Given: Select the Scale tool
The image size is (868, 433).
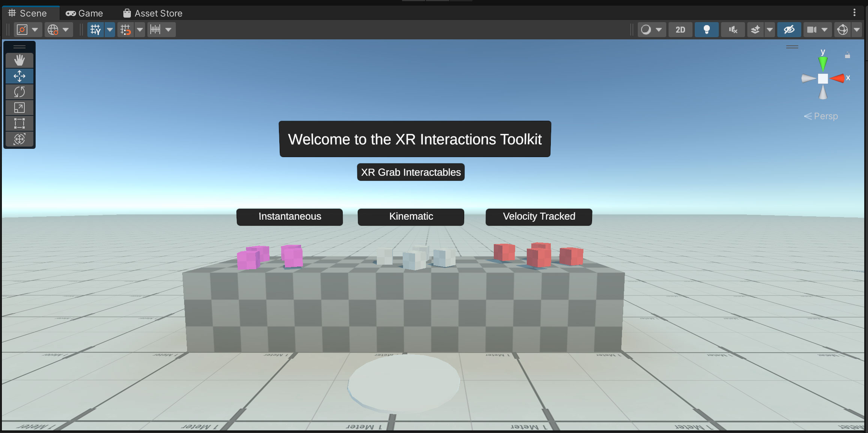Looking at the screenshot, I should tap(19, 108).
